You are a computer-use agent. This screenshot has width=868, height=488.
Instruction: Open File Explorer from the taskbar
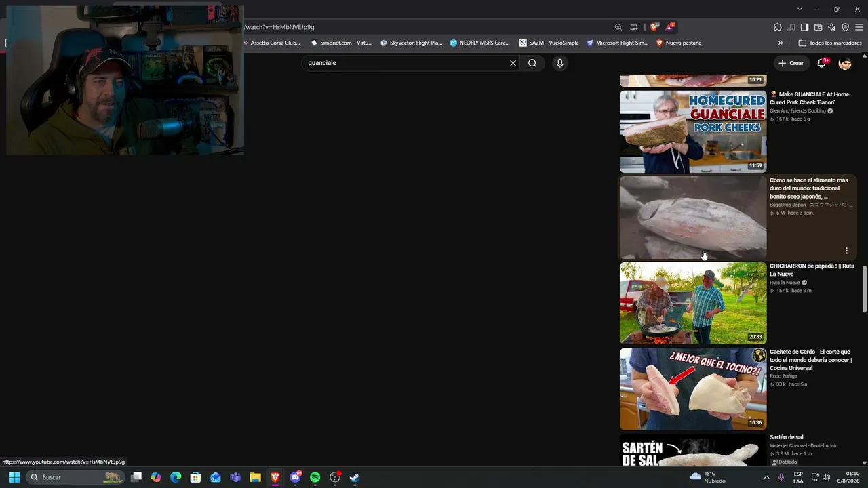point(255,477)
